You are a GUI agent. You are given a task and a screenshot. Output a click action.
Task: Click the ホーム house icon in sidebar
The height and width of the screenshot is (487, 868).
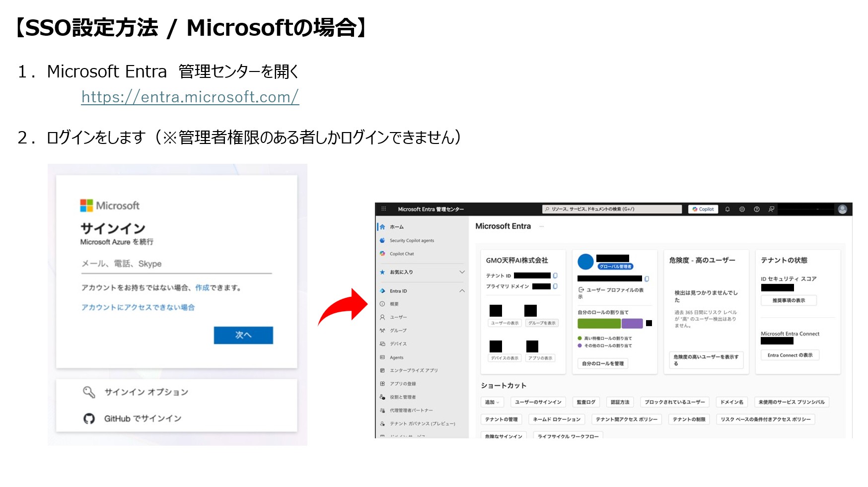382,227
